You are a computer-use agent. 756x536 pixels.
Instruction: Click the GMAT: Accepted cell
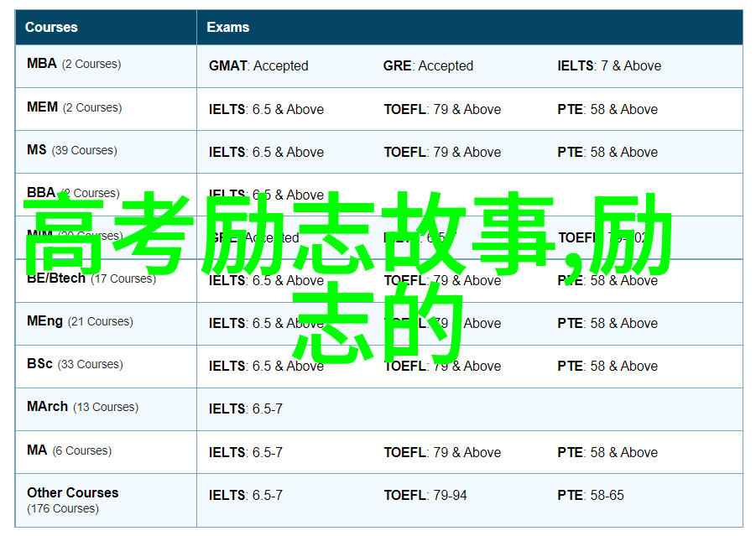click(x=258, y=65)
